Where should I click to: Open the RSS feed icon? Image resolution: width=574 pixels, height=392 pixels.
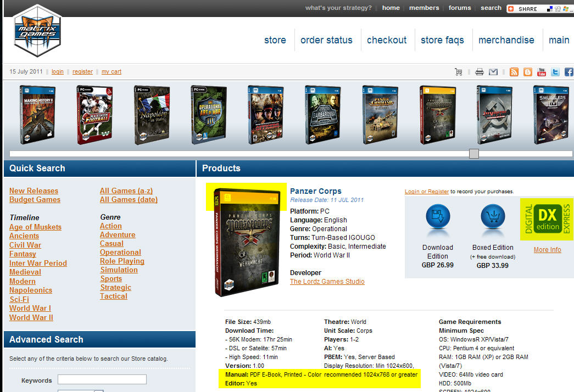point(514,72)
